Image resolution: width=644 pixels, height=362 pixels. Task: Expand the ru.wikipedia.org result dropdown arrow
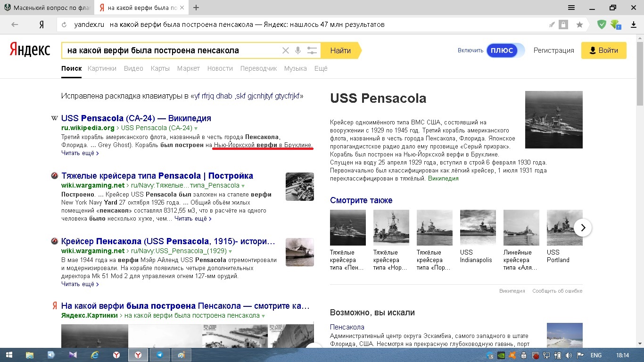pos(196,128)
